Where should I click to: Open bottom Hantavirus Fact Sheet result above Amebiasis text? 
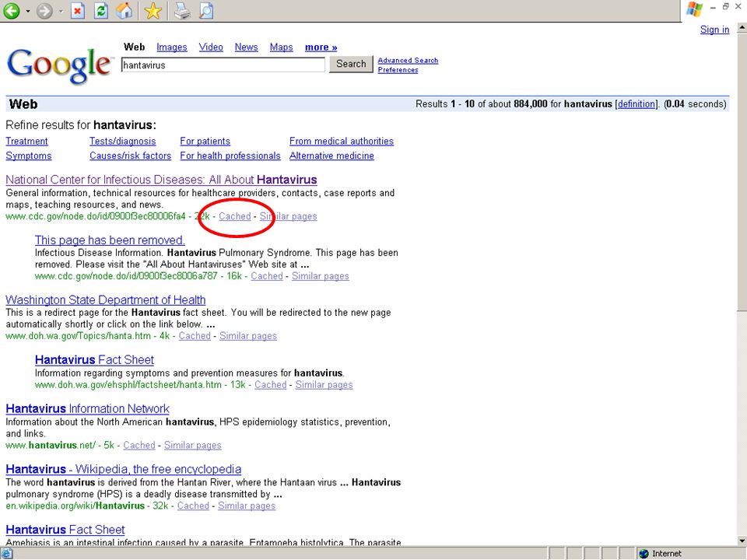click(x=65, y=530)
